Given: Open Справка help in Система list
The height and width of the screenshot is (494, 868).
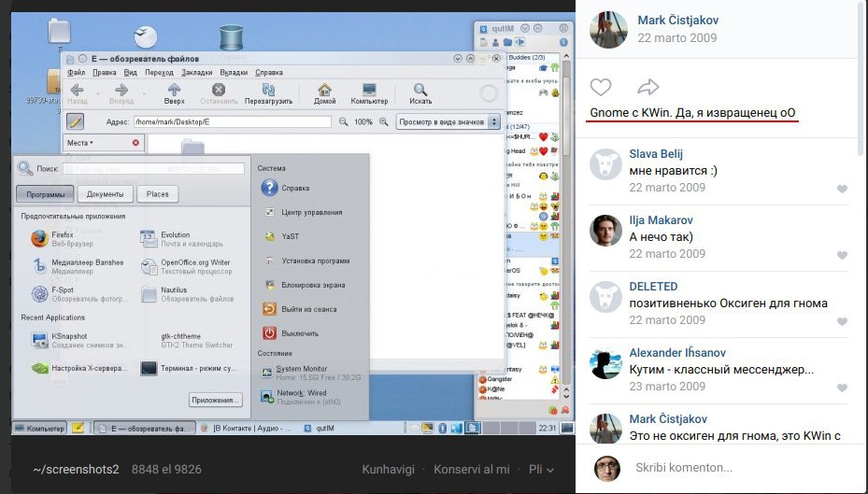Looking at the screenshot, I should click(x=286, y=188).
